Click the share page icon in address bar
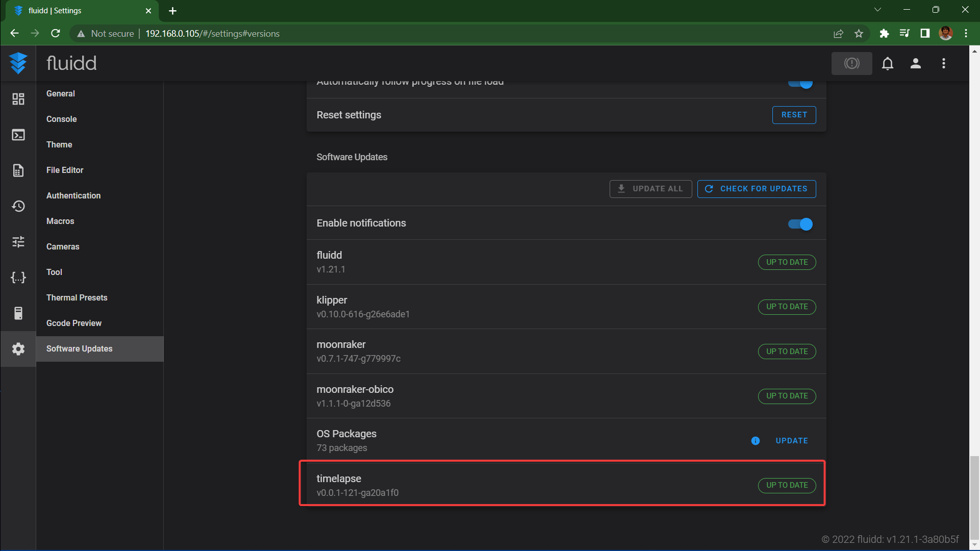The width and height of the screenshot is (980, 551). [838, 34]
